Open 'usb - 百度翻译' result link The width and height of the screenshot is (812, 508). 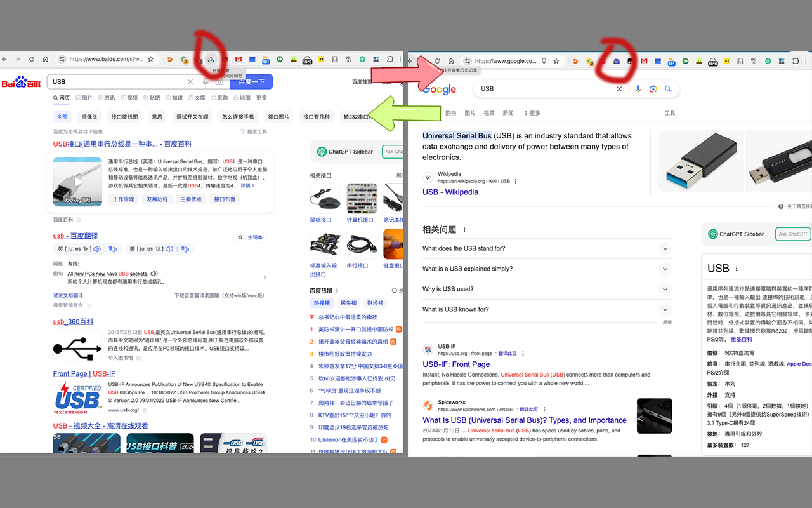[x=75, y=236]
